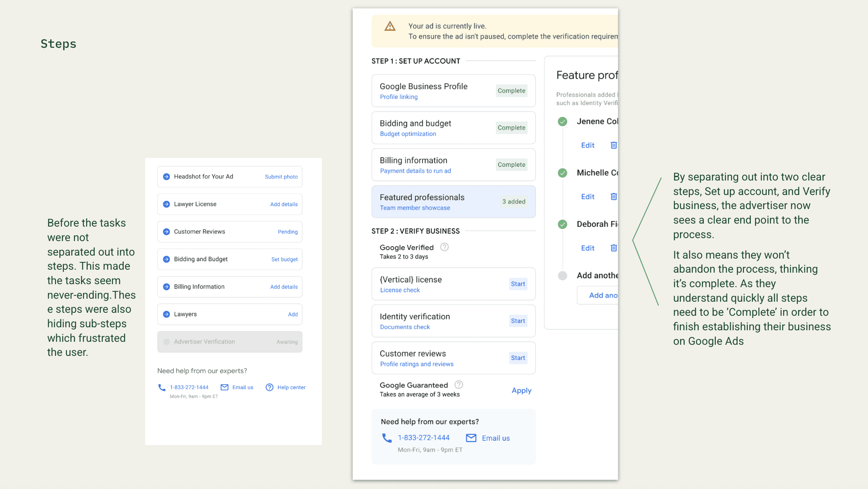Image resolution: width=868 pixels, height=489 pixels.
Task: Edit the Michelle professional entry
Action: [x=587, y=196]
